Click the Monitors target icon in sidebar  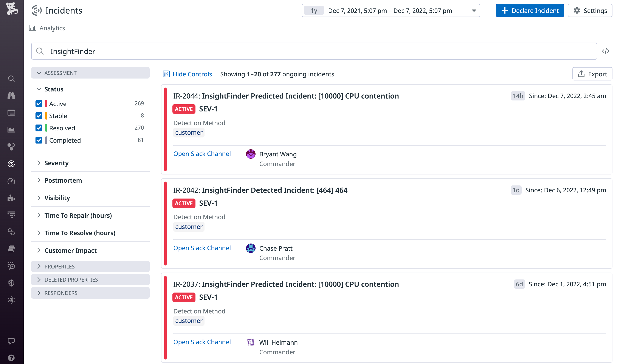click(11, 163)
